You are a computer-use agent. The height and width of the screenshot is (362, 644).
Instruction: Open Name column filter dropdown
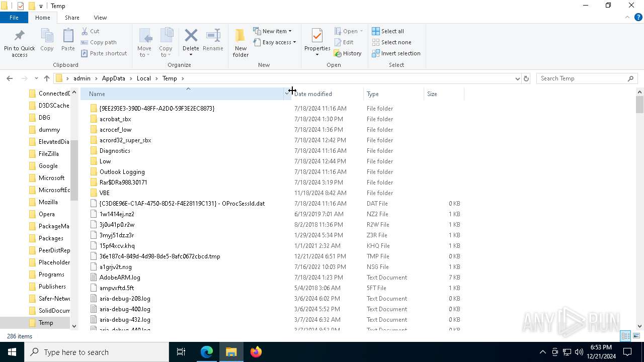(x=287, y=94)
